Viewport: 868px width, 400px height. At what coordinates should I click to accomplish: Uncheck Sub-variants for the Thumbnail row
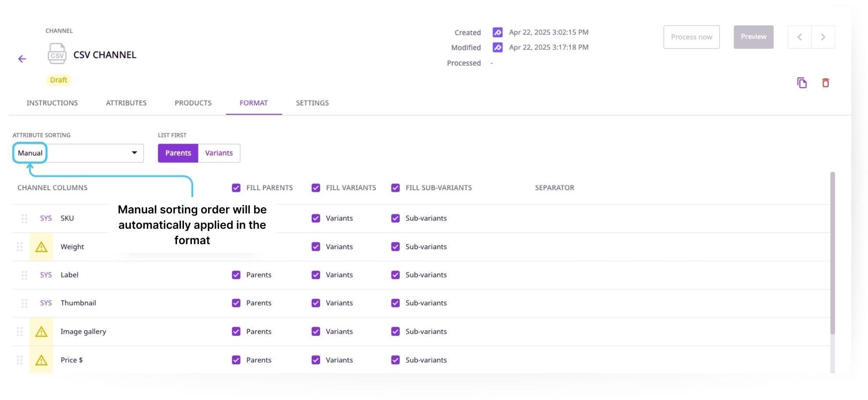(x=396, y=303)
